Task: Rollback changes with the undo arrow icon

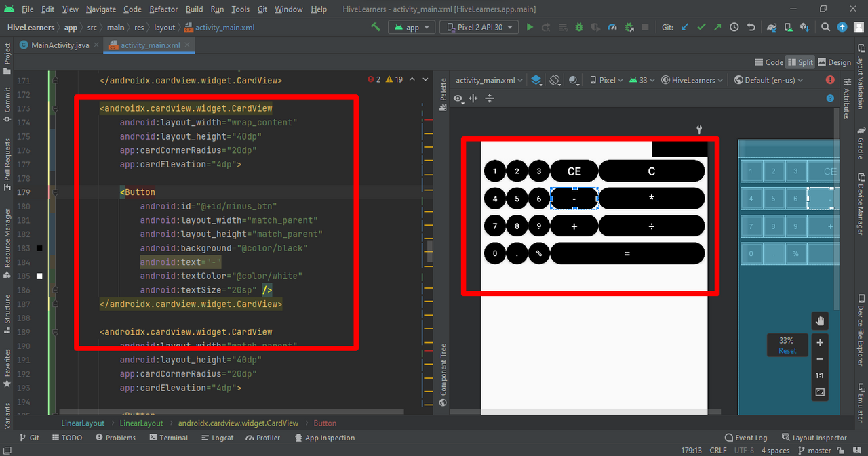Action: pyautogui.click(x=751, y=28)
